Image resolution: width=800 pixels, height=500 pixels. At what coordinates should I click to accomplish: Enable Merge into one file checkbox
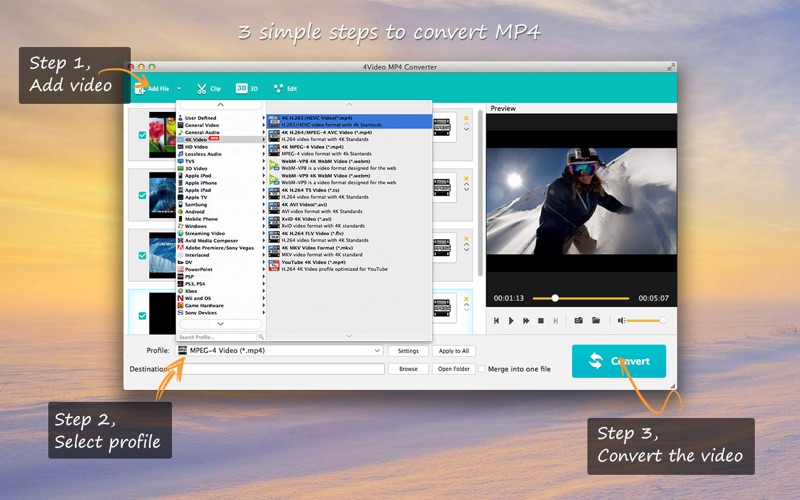482,369
